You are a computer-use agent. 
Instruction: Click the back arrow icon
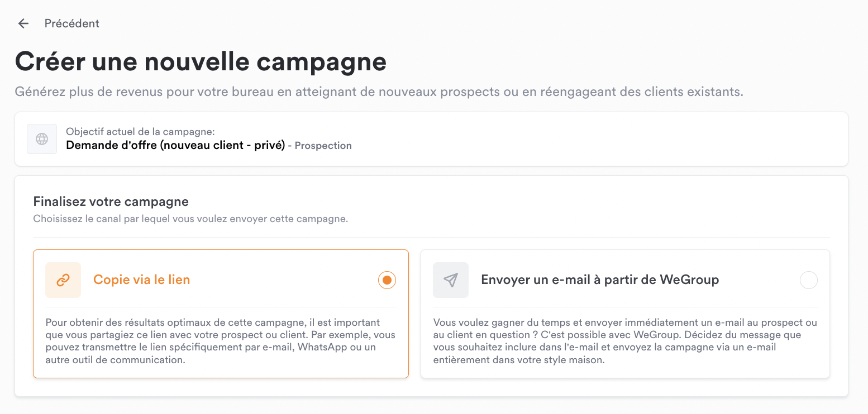[x=23, y=23]
